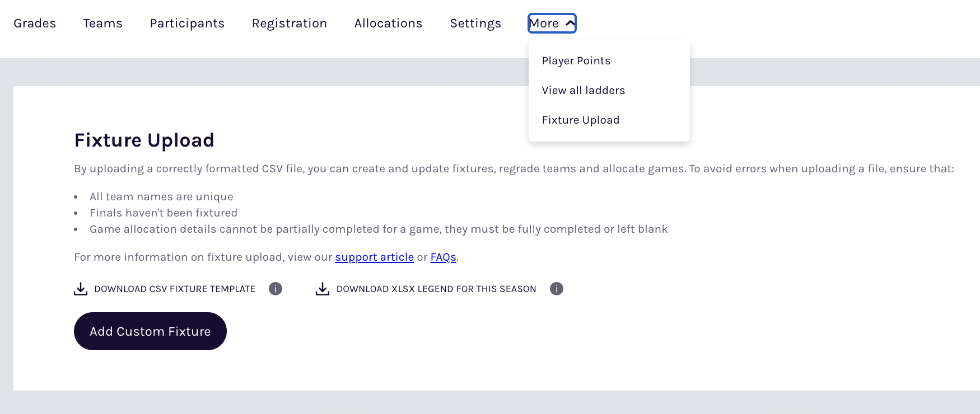This screenshot has width=980, height=414.
Task: Choose Fixture Upload in the dropdown
Action: 581,120
